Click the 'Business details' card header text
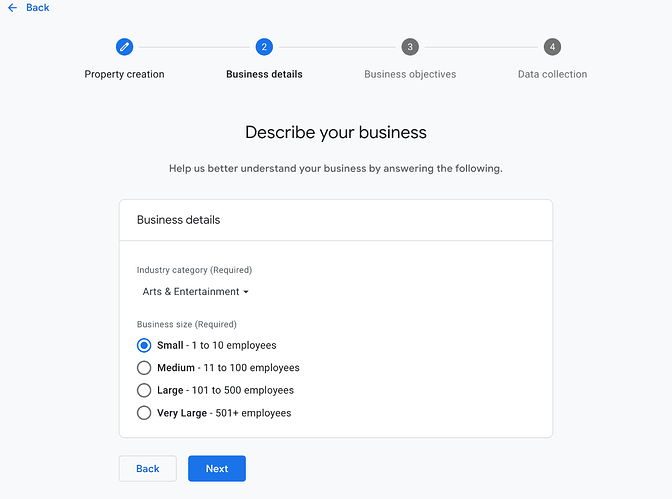Image resolution: width=672 pixels, height=499 pixels. tap(178, 220)
